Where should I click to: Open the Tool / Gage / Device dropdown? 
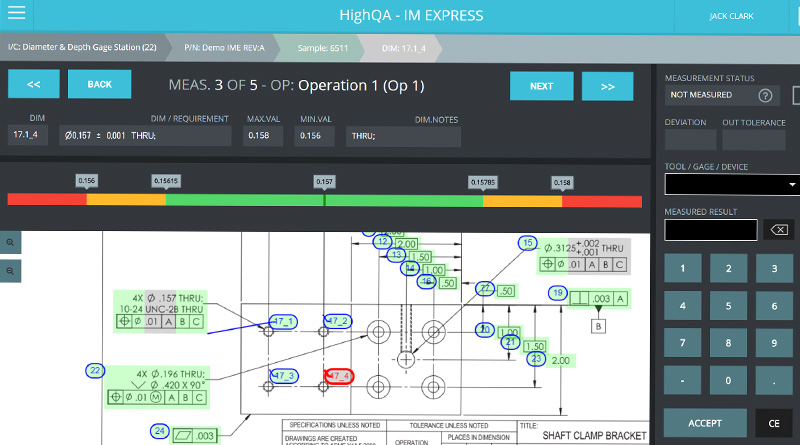732,184
